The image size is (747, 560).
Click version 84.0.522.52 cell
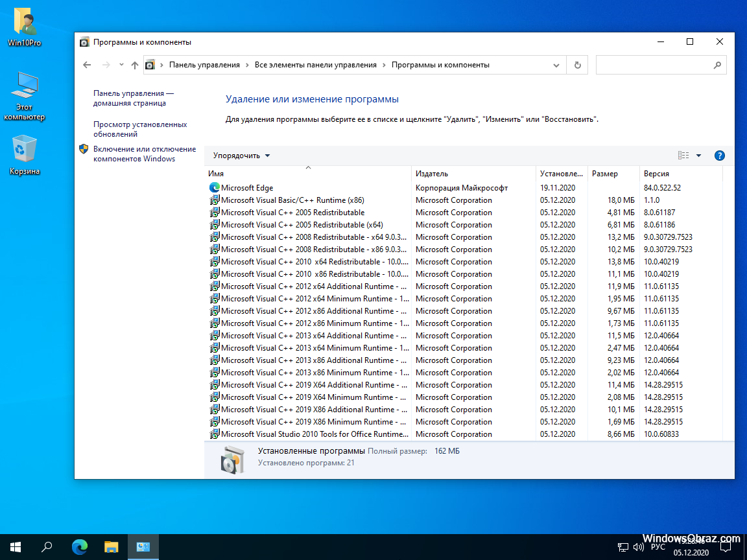(x=662, y=188)
